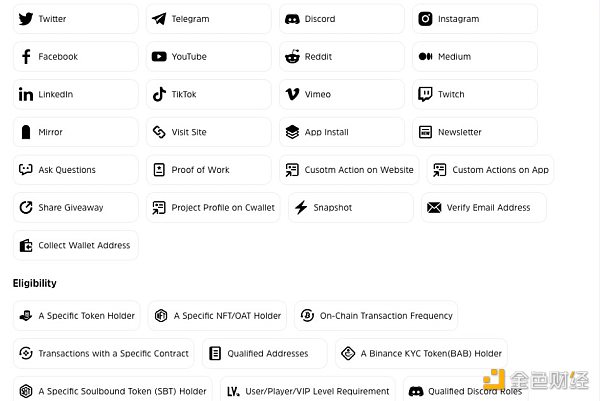Click the TikTok note icon

pos(159,94)
